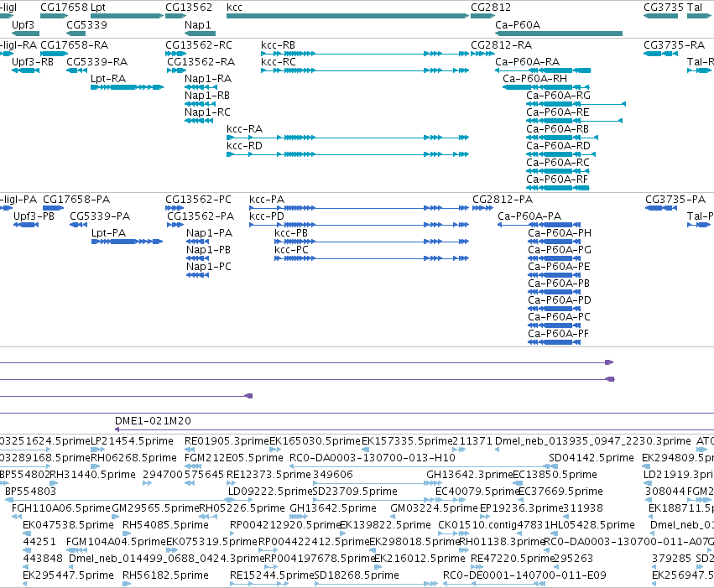Open the kcc-PC protein label

point(291,250)
